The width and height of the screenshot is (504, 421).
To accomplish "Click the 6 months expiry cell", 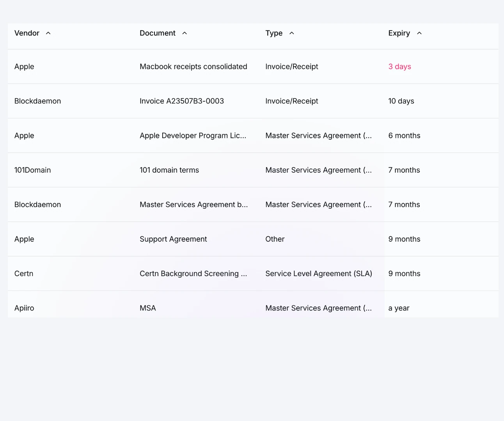I will pyautogui.click(x=404, y=136).
